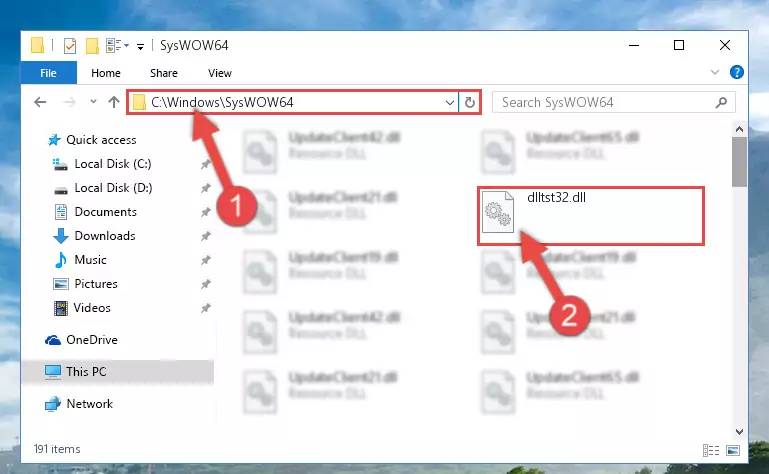Unpin Downloads using its pin icon
The width and height of the screenshot is (769, 474).
pyautogui.click(x=205, y=237)
